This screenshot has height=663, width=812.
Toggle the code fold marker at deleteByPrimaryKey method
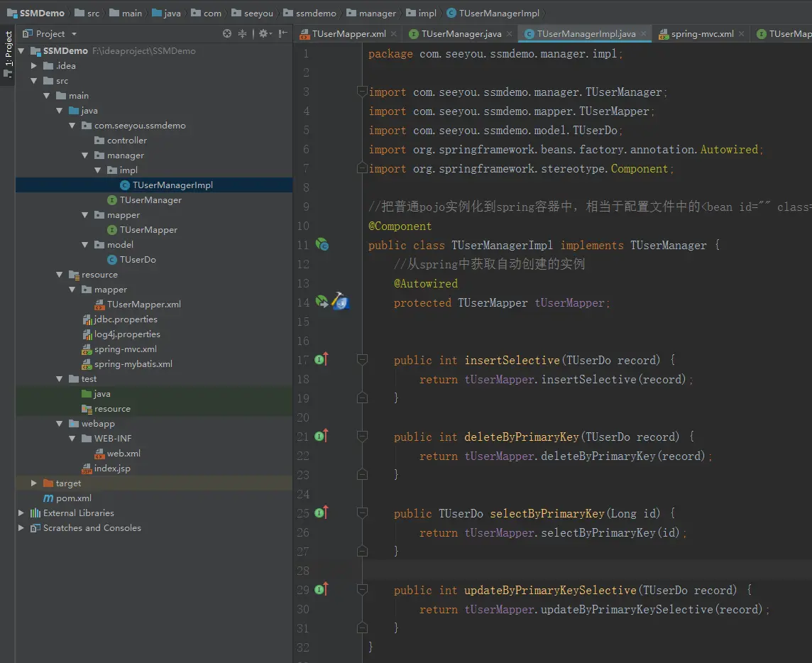(362, 437)
